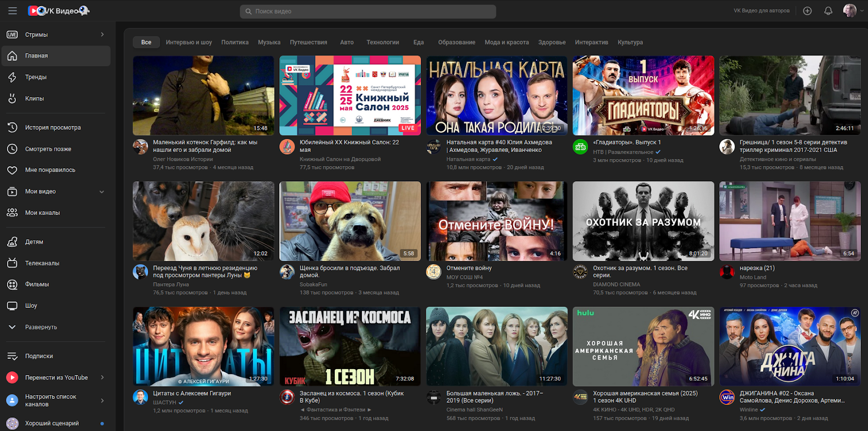
Task: Select the Путешествия tab
Action: tap(309, 42)
